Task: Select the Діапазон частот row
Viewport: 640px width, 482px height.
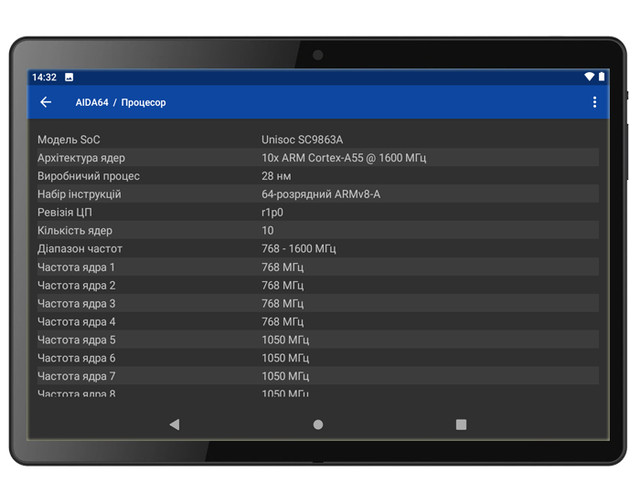Action: pyautogui.click(x=318, y=249)
